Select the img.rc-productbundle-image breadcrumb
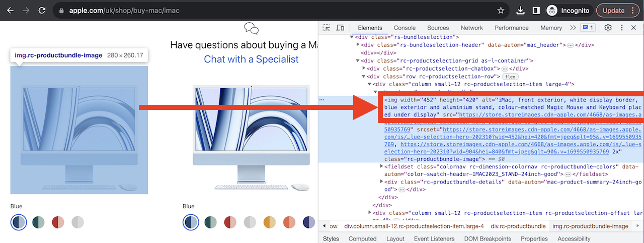This screenshot has height=243, width=644. (590, 226)
